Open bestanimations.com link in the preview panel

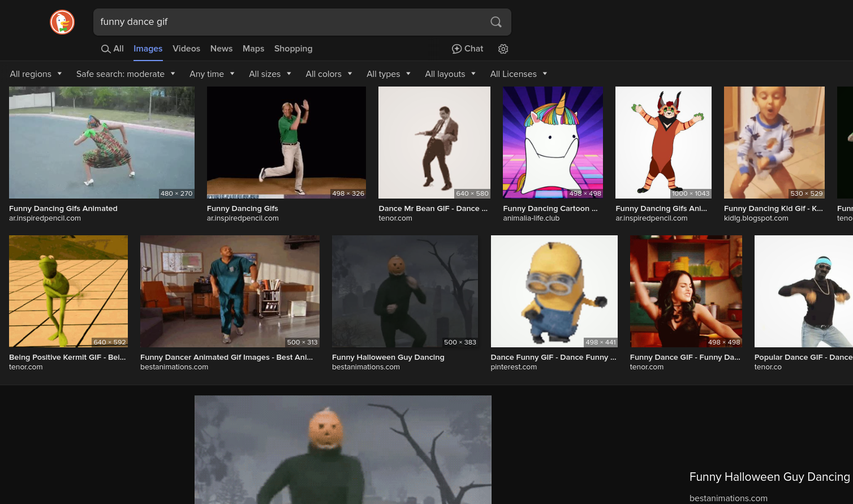click(x=728, y=498)
